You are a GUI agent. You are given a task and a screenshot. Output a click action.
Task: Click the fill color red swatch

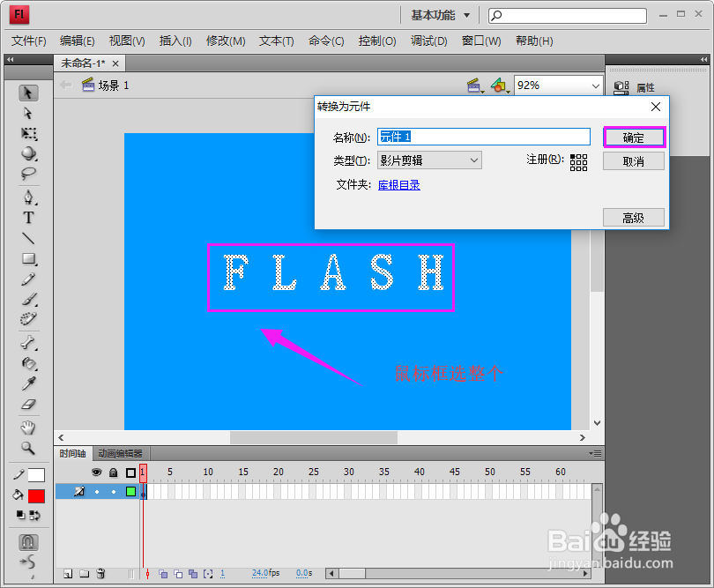(x=36, y=496)
